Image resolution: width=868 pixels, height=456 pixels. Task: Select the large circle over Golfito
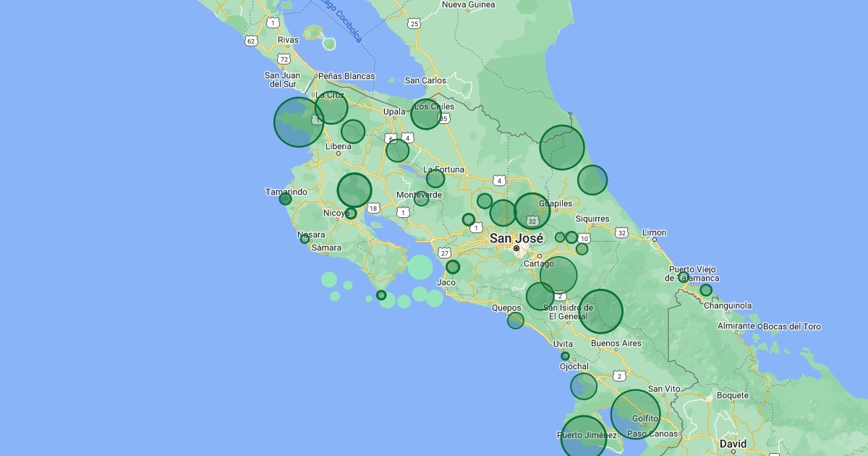click(x=635, y=415)
